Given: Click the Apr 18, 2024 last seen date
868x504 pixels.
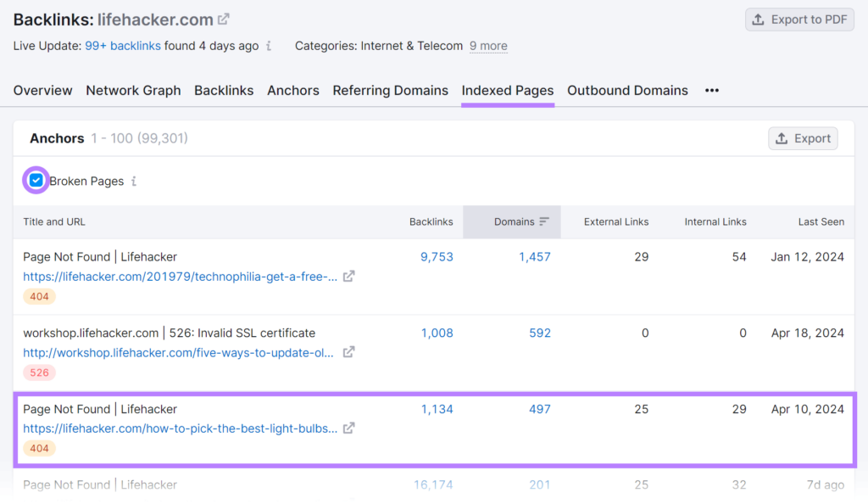Looking at the screenshot, I should (x=807, y=333).
